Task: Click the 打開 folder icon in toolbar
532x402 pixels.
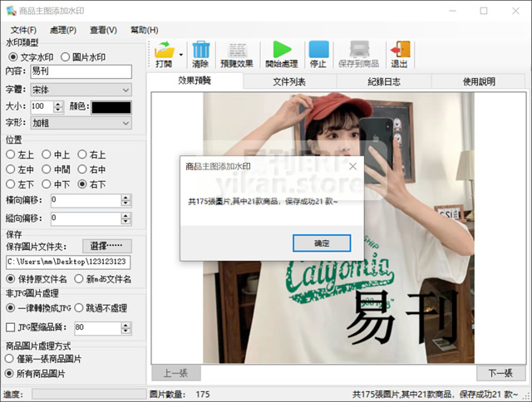Action: [x=164, y=50]
